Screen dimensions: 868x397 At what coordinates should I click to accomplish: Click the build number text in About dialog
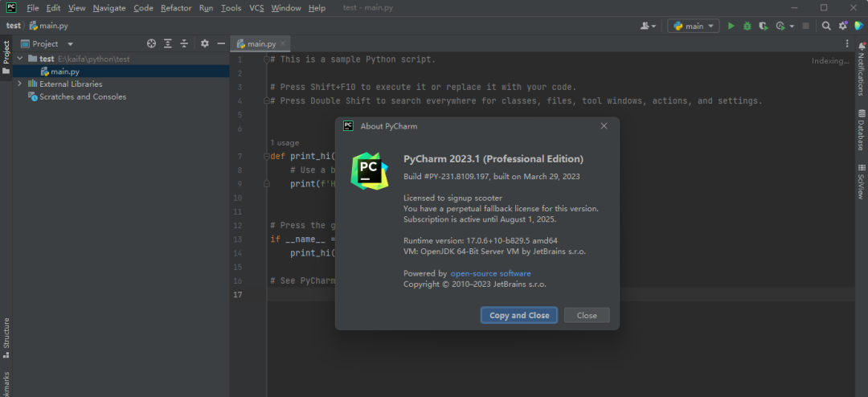coord(492,177)
